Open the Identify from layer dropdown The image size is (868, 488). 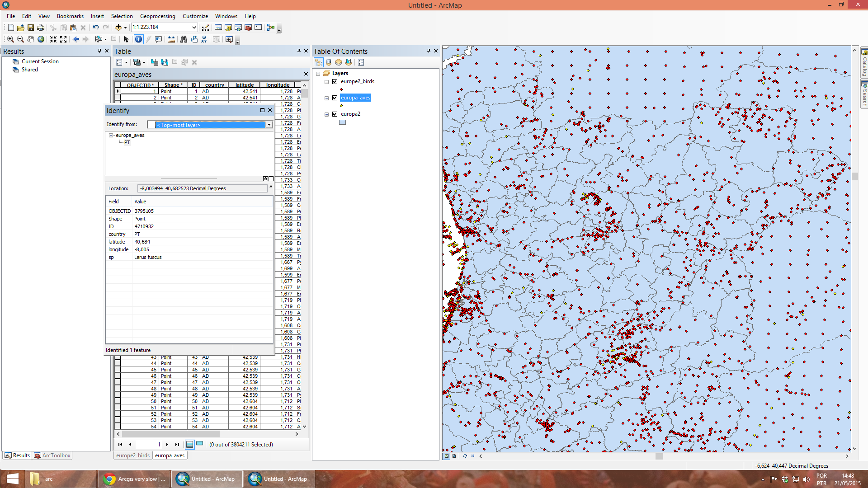click(269, 125)
